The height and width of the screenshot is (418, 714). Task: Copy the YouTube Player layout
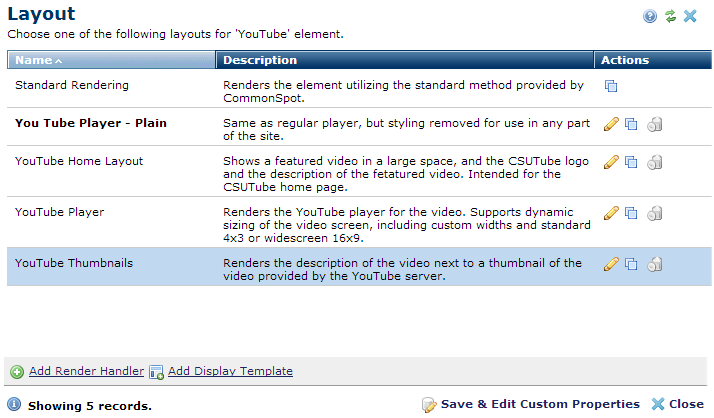[631, 213]
